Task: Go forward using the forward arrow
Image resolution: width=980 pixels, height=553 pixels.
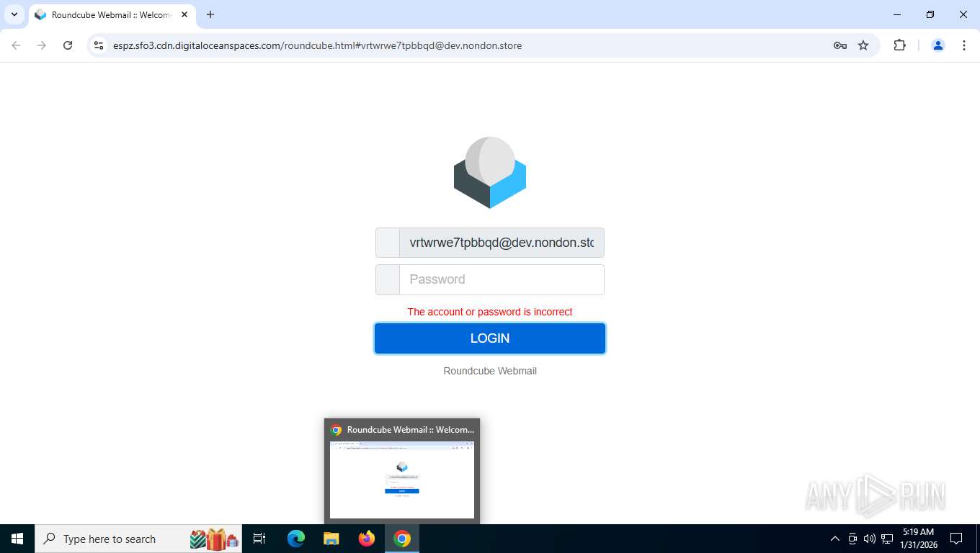Action: click(42, 45)
